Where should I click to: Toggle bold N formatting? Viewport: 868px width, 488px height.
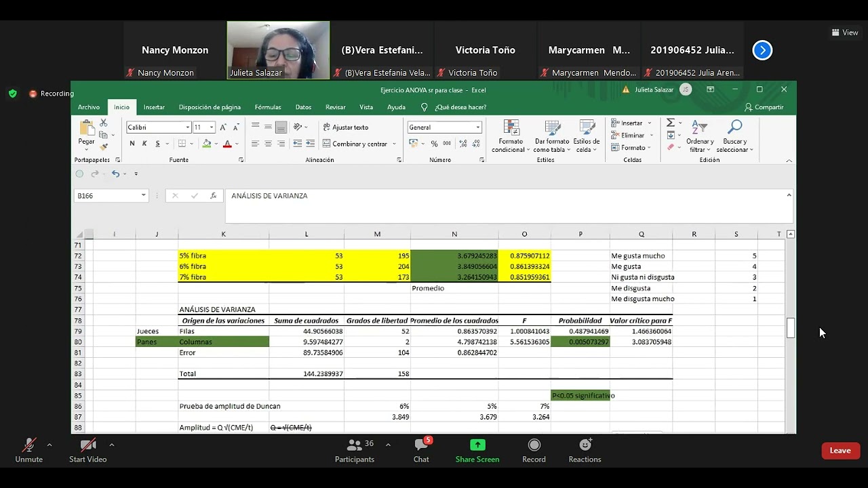click(x=132, y=144)
